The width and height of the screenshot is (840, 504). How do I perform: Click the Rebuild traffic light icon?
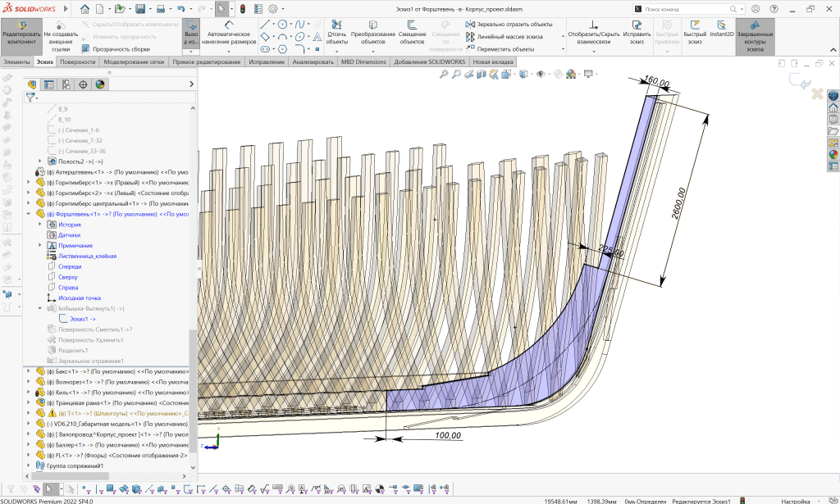coord(242,9)
